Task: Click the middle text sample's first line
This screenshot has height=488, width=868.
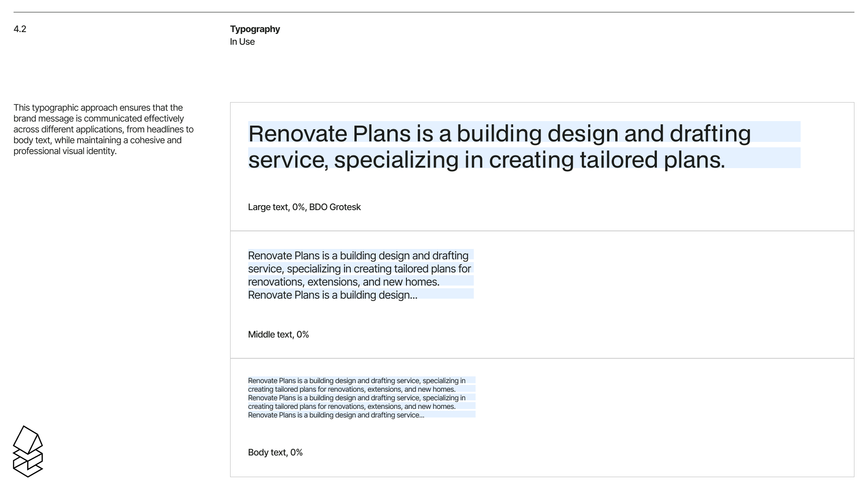Action: click(358, 256)
